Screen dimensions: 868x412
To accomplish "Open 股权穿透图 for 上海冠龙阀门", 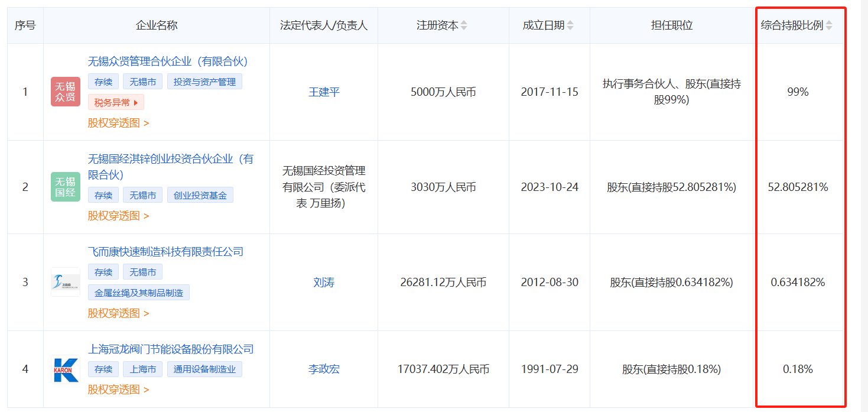I will (x=118, y=390).
